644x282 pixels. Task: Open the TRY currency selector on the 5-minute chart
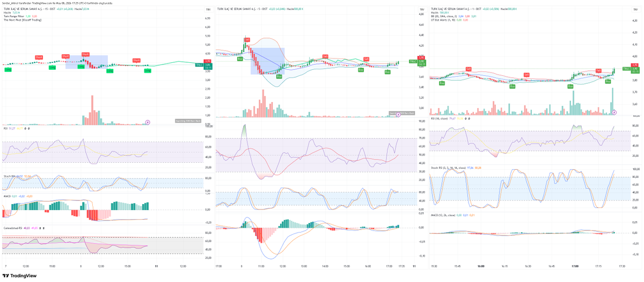[421, 10]
